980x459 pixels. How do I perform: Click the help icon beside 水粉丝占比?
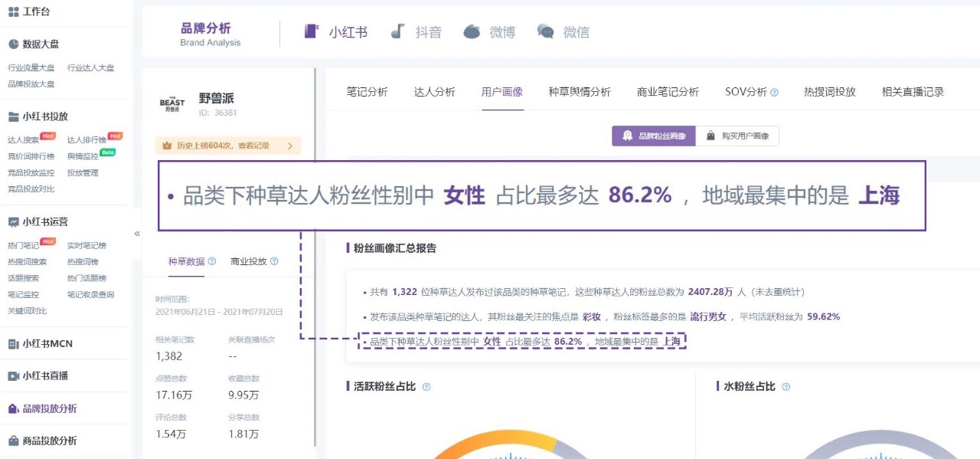786,387
